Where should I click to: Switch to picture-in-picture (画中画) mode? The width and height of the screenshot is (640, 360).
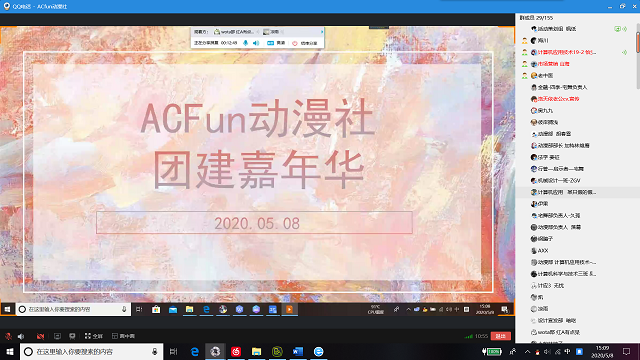click(123, 336)
